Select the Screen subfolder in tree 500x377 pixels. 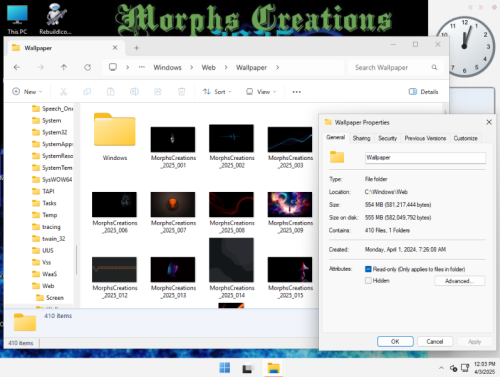tap(55, 298)
